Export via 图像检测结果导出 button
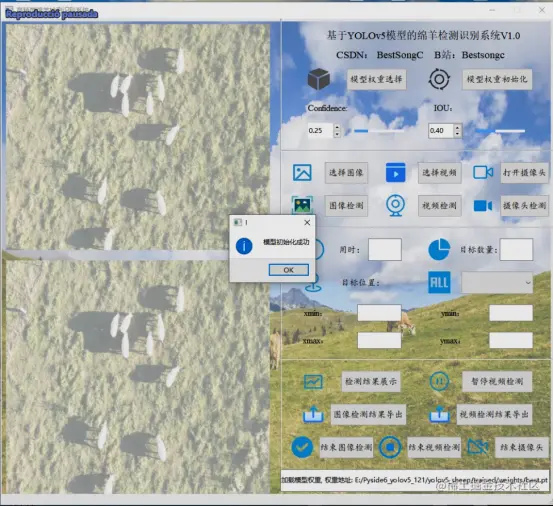Viewport: 554px width, 506px height. [x=368, y=414]
